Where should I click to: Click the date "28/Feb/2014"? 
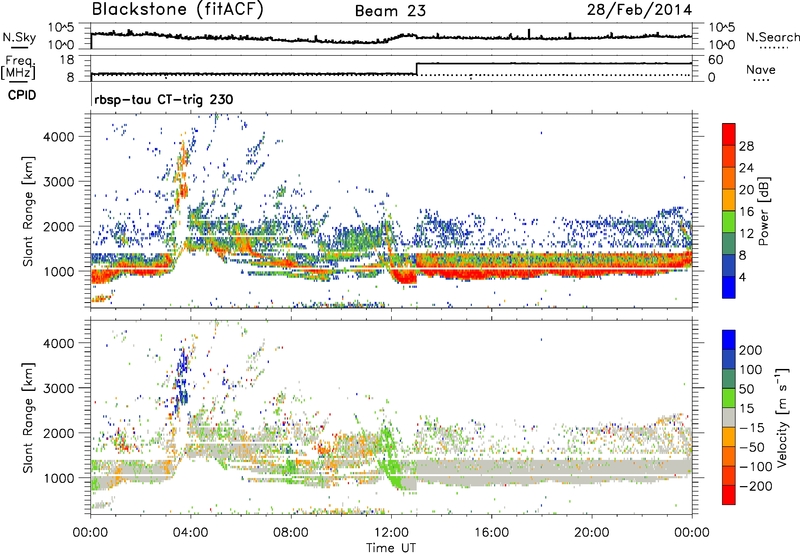pos(639,10)
